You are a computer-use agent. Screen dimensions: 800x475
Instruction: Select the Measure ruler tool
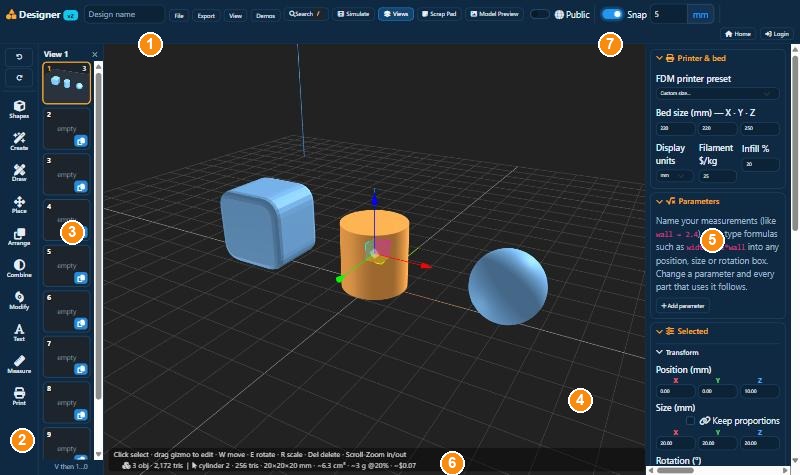click(x=19, y=364)
